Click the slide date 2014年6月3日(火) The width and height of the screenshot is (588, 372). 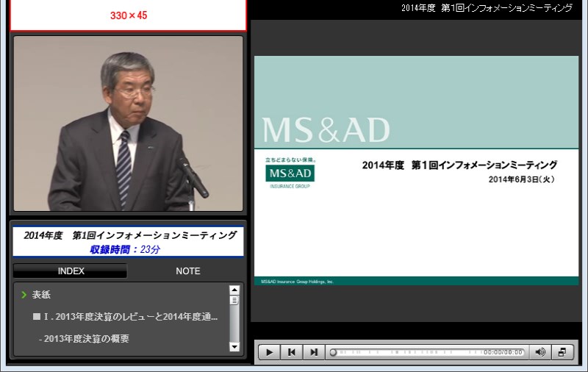point(521,179)
